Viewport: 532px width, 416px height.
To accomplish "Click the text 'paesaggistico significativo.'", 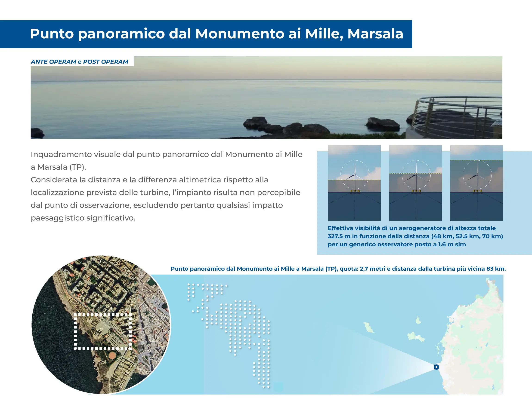I will click(x=83, y=218).
